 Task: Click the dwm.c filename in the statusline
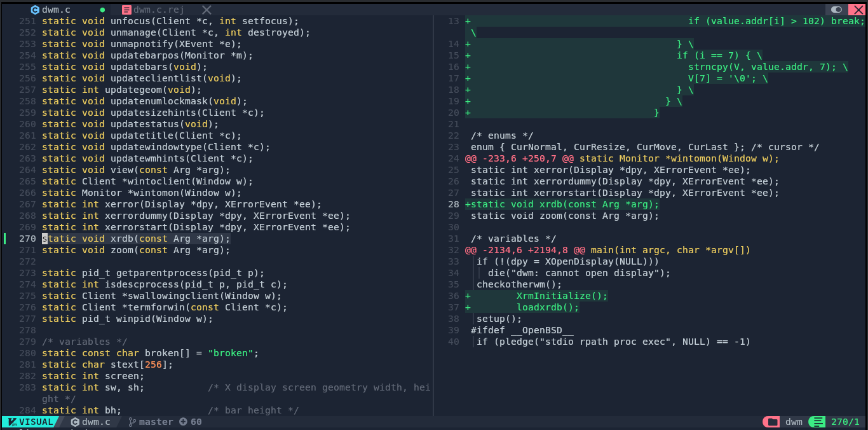(x=96, y=422)
